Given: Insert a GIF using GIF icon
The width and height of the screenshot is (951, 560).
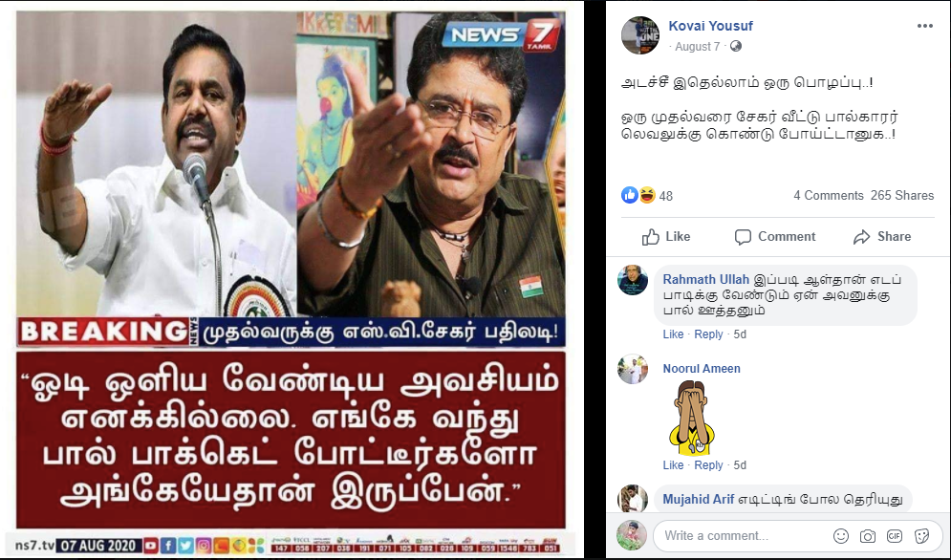Looking at the screenshot, I should coord(895,536).
